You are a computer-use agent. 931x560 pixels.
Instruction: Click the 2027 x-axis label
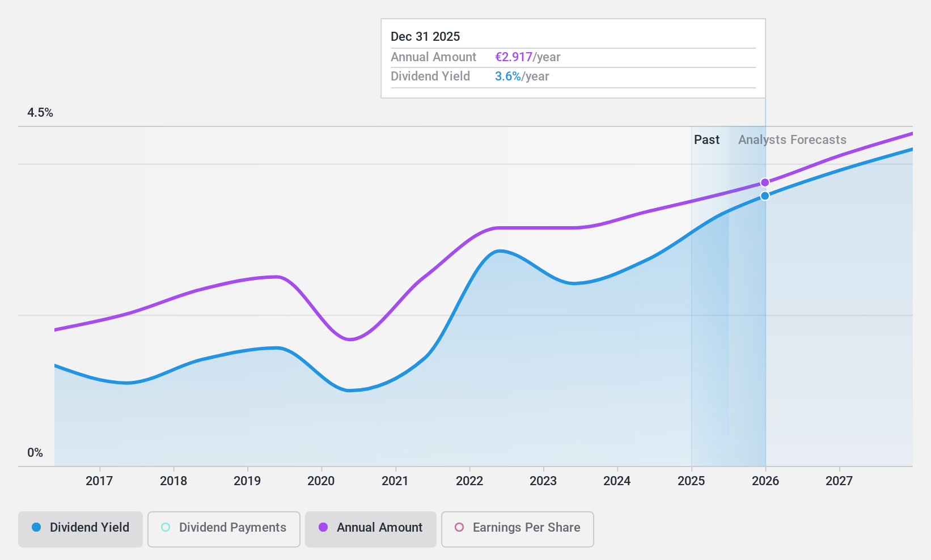[x=839, y=481]
